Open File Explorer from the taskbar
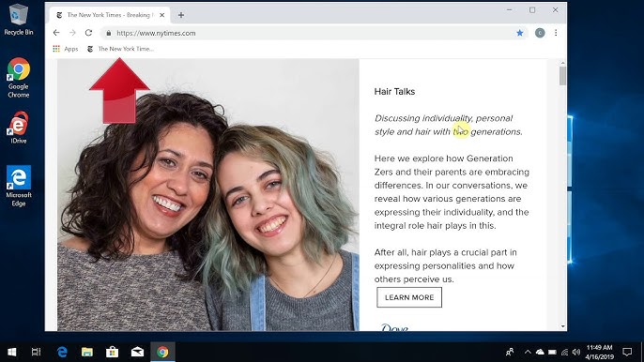The height and width of the screenshot is (362, 644). coord(87,352)
